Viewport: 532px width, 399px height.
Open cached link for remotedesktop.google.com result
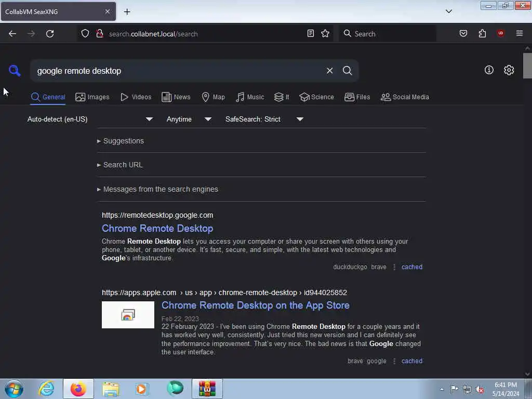(412, 267)
